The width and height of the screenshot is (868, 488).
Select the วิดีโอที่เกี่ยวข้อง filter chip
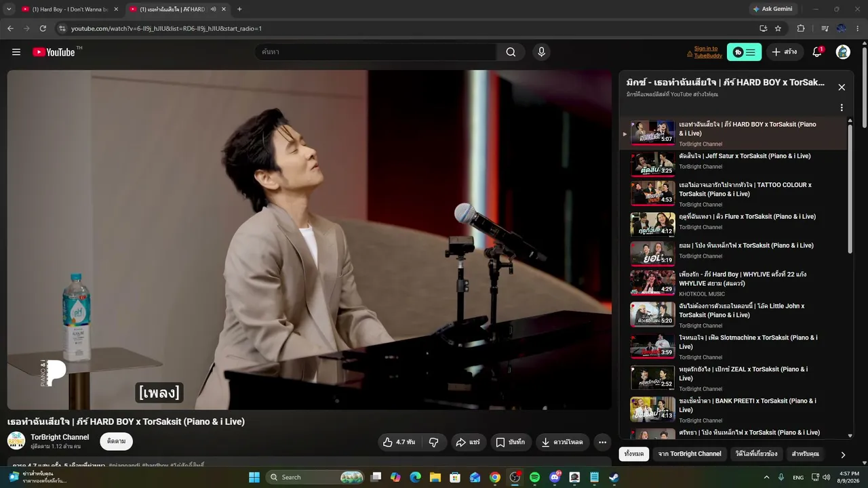(x=757, y=453)
